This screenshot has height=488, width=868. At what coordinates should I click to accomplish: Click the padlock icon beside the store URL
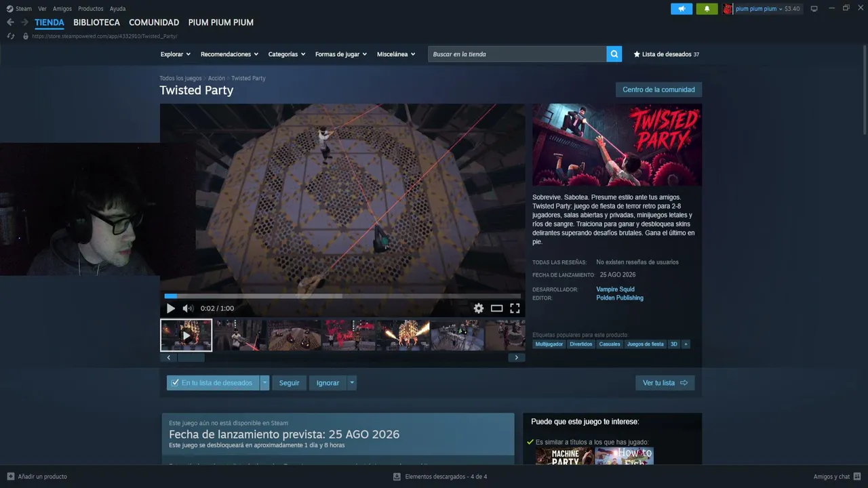click(x=26, y=36)
